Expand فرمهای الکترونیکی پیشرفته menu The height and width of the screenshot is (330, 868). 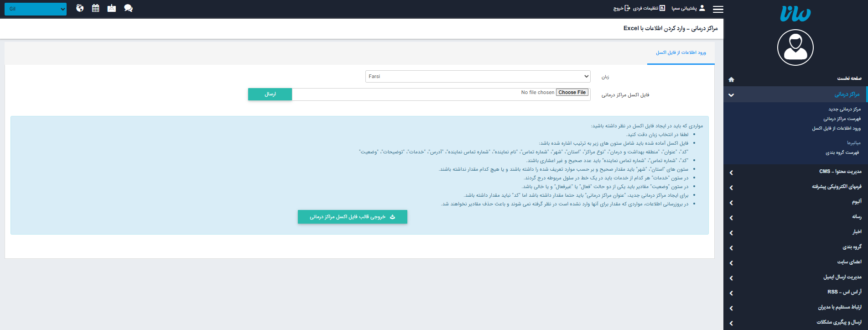tap(795, 187)
